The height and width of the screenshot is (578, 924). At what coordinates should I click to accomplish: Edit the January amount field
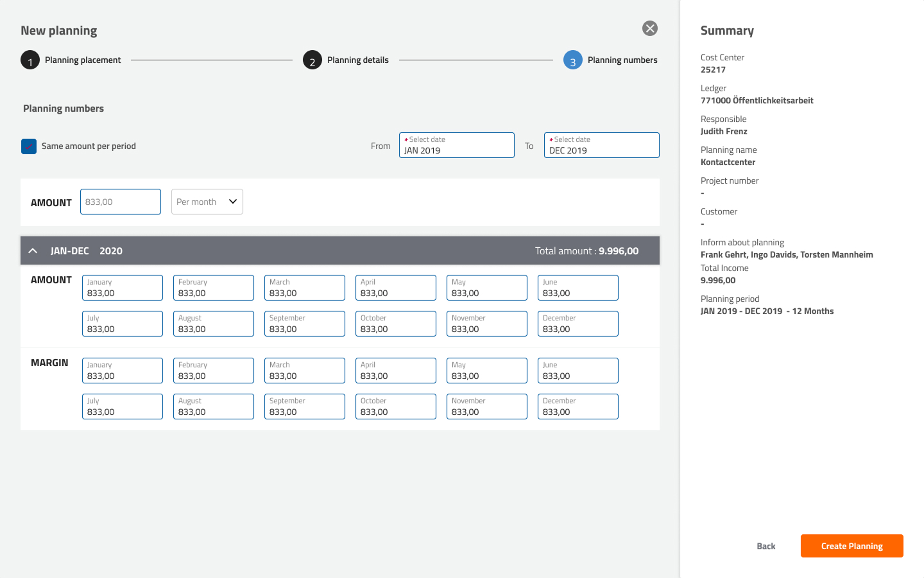coord(123,288)
